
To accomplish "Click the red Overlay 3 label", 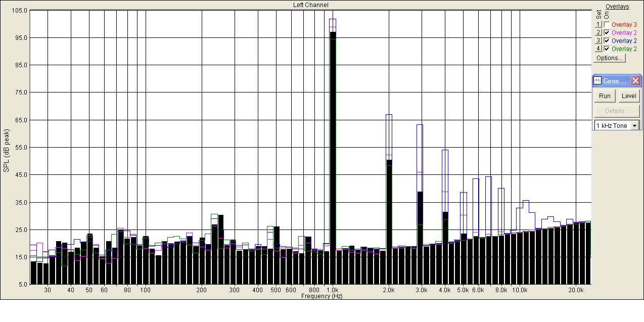I will [x=624, y=25].
